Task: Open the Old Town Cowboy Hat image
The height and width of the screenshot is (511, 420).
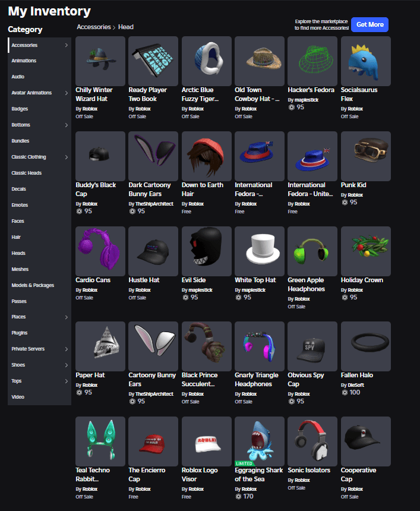Action: tap(260, 61)
